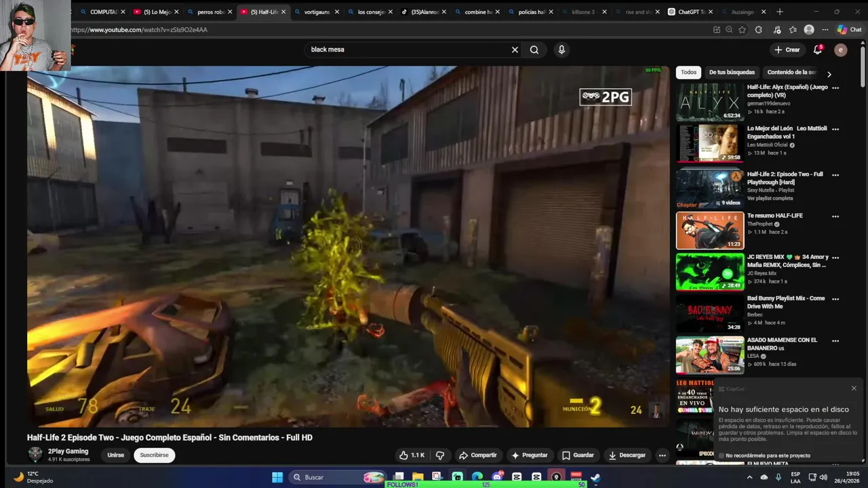
Task: Open options for Half-Life: Alyx video
Action: click(835, 87)
